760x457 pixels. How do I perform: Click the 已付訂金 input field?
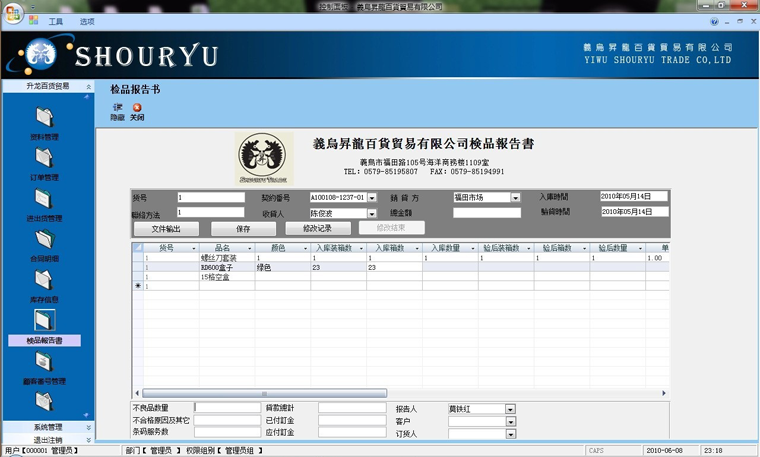(352, 420)
